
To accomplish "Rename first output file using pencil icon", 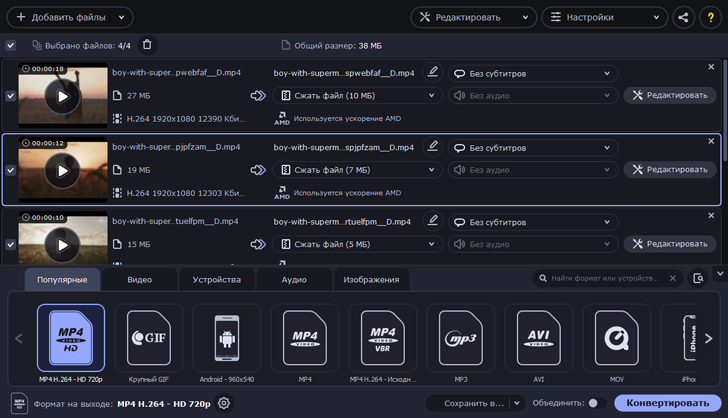I will pyautogui.click(x=432, y=72).
